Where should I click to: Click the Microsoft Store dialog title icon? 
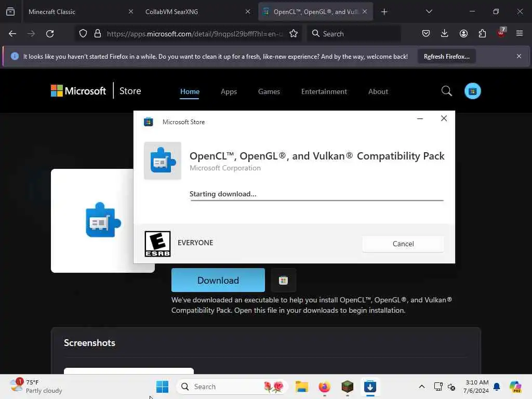point(148,122)
